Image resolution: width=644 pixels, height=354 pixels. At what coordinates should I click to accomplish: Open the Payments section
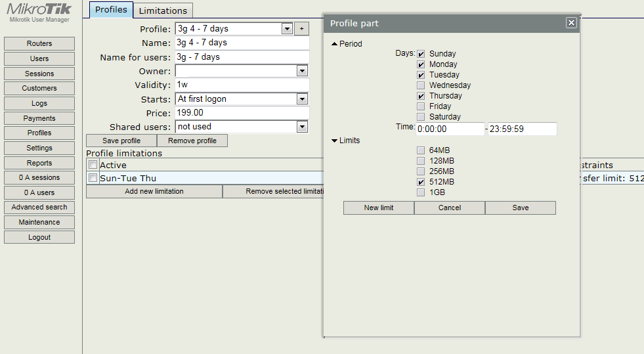pyautogui.click(x=39, y=118)
